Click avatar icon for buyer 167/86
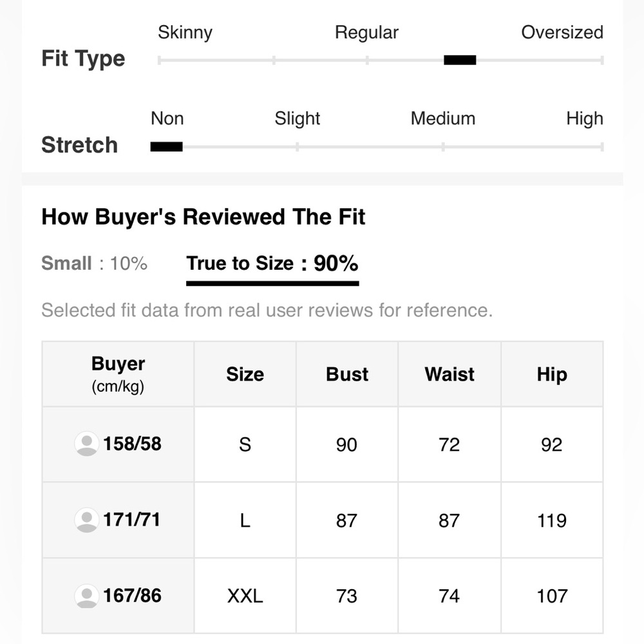 (x=86, y=596)
